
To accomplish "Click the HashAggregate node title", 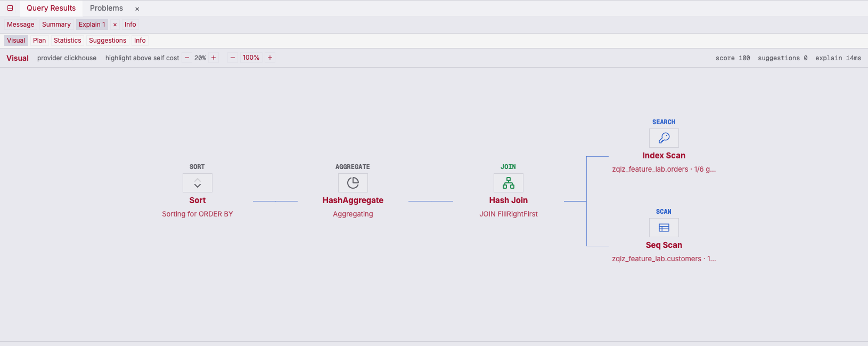I will [x=353, y=200].
